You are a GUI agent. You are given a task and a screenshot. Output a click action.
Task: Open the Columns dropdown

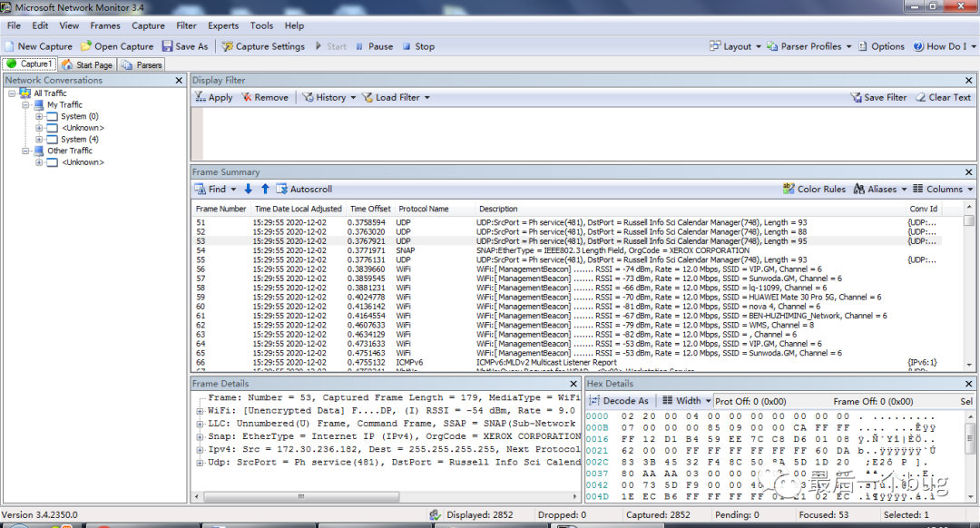[943, 189]
